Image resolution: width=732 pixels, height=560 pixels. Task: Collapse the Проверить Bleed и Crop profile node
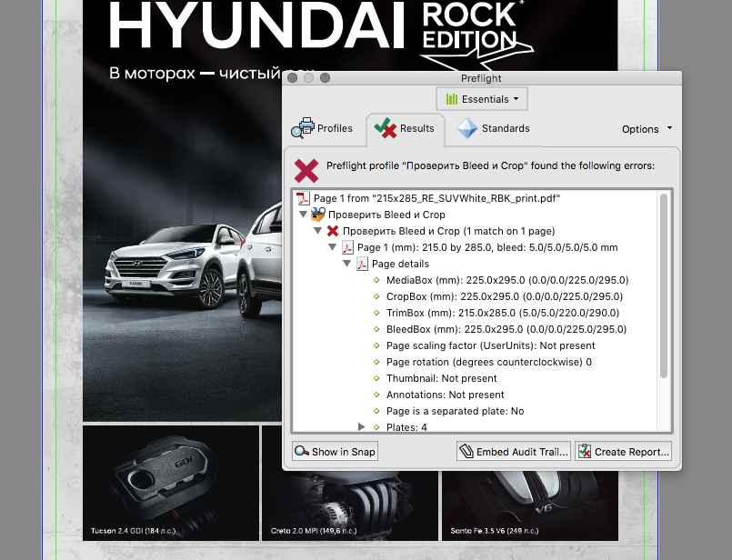coord(303,215)
